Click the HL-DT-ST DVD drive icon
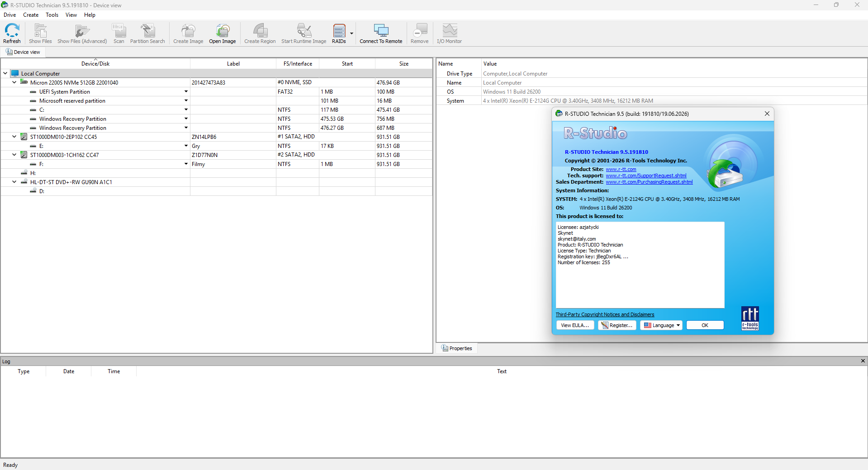Image resolution: width=868 pixels, height=470 pixels. pyautogui.click(x=24, y=182)
